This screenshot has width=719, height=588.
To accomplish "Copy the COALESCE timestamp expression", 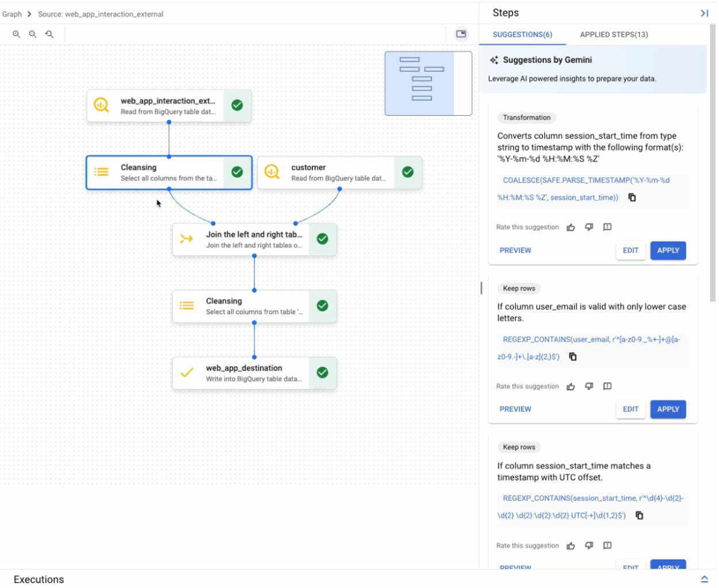I will click(x=632, y=197).
